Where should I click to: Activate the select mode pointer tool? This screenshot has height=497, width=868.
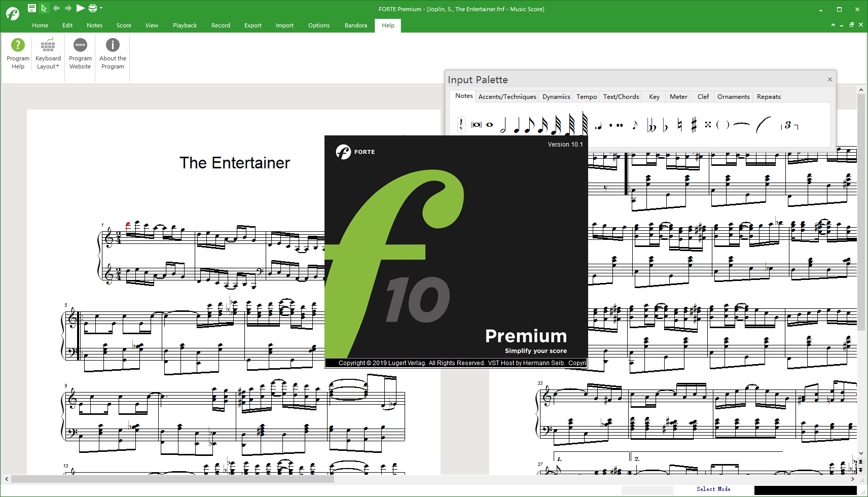coord(44,8)
